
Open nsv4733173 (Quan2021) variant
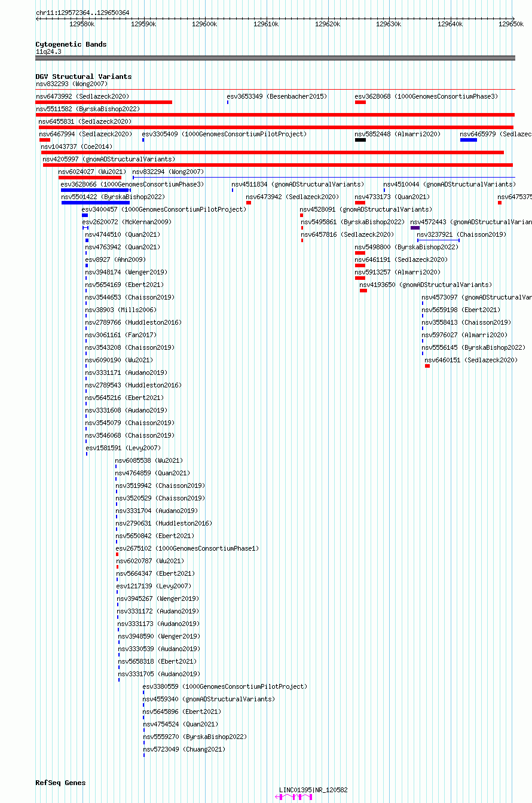392,197
